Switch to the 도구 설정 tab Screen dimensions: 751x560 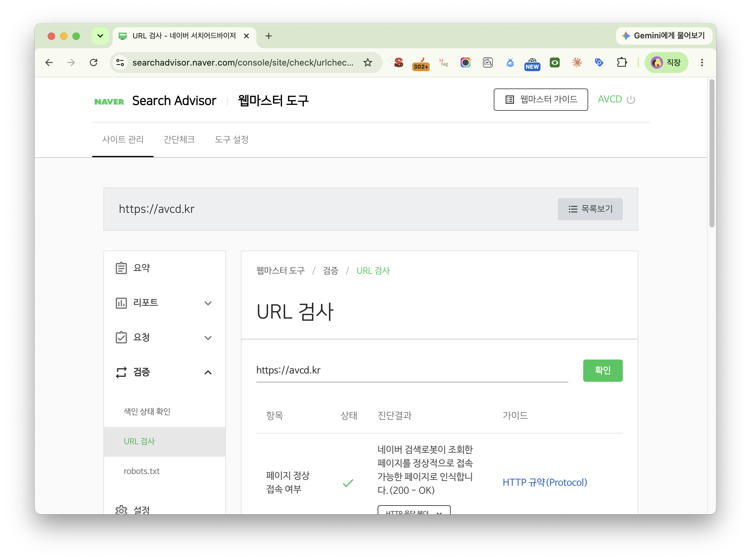coord(231,139)
